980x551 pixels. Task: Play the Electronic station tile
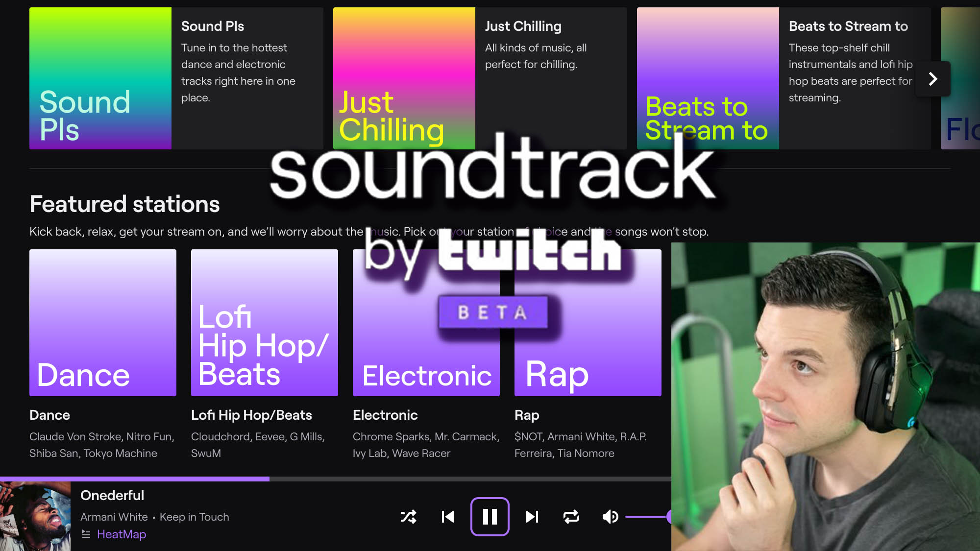[426, 323]
